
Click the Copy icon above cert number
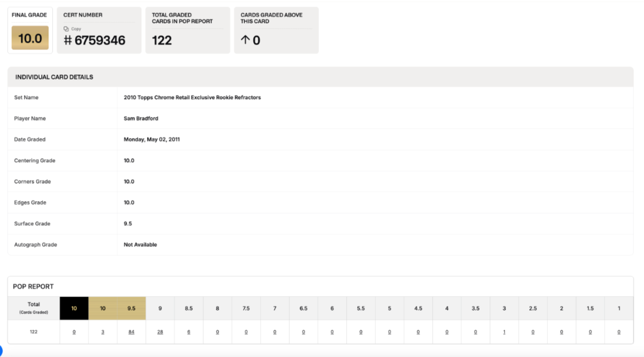pyautogui.click(x=66, y=29)
